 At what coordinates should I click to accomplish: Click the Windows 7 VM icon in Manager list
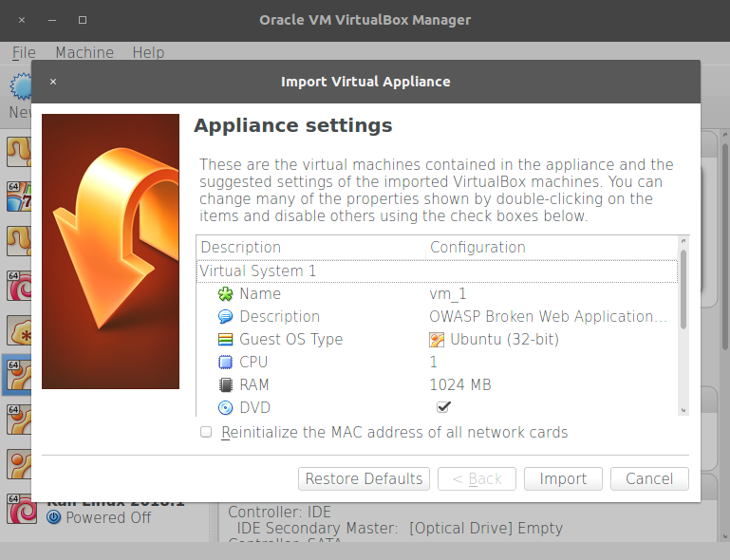pyautogui.click(x=19, y=196)
